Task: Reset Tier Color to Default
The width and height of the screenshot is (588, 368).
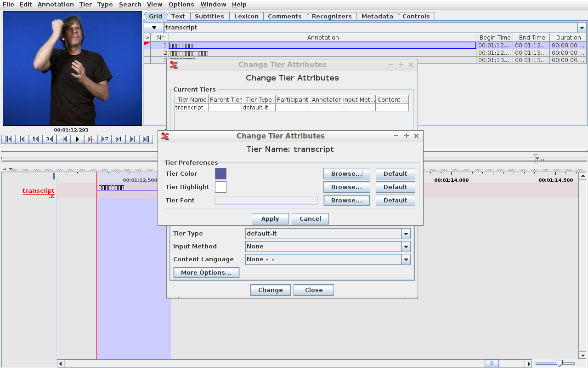Action: [x=396, y=174]
